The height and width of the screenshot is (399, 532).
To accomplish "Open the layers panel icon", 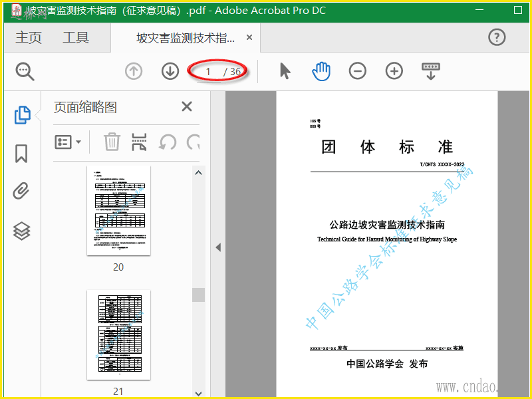I will click(21, 231).
